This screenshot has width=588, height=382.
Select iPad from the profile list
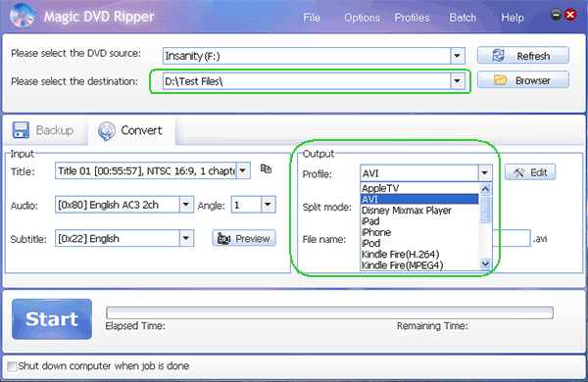tap(419, 221)
